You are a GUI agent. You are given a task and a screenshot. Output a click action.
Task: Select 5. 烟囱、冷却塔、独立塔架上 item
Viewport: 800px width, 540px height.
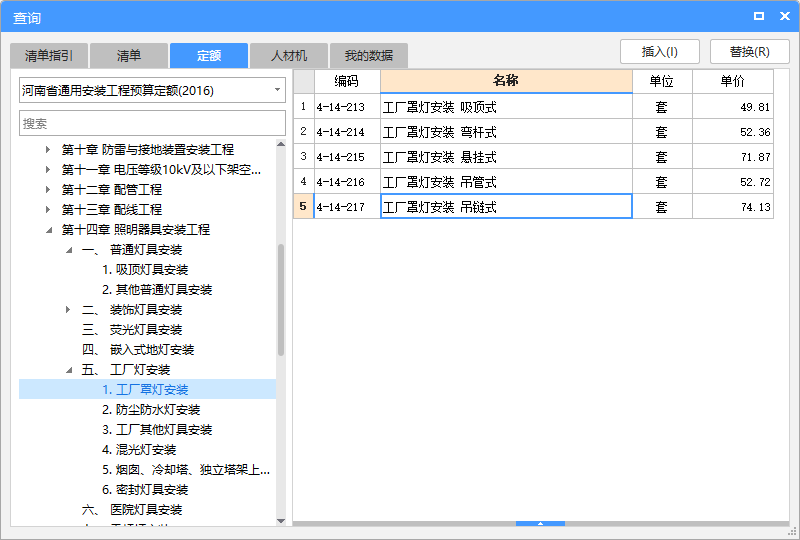[186, 470]
